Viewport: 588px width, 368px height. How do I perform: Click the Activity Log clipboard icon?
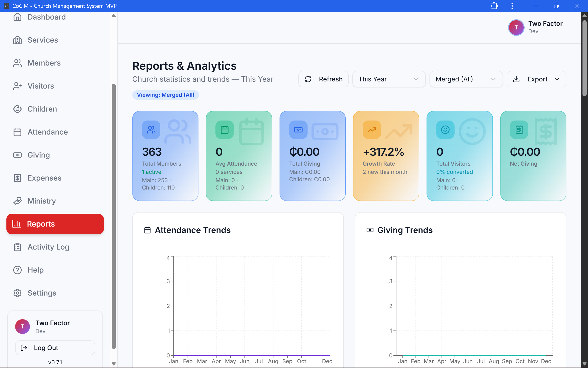click(x=17, y=247)
